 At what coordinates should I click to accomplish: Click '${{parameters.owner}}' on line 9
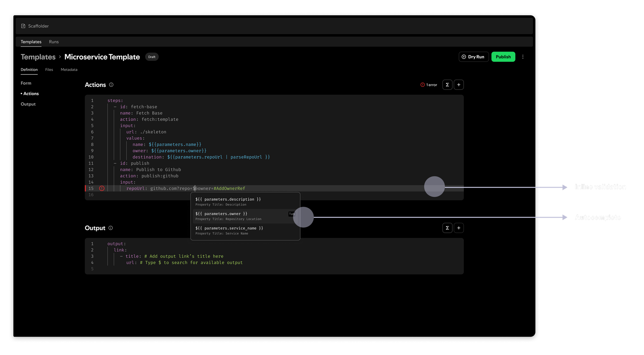[x=179, y=151]
